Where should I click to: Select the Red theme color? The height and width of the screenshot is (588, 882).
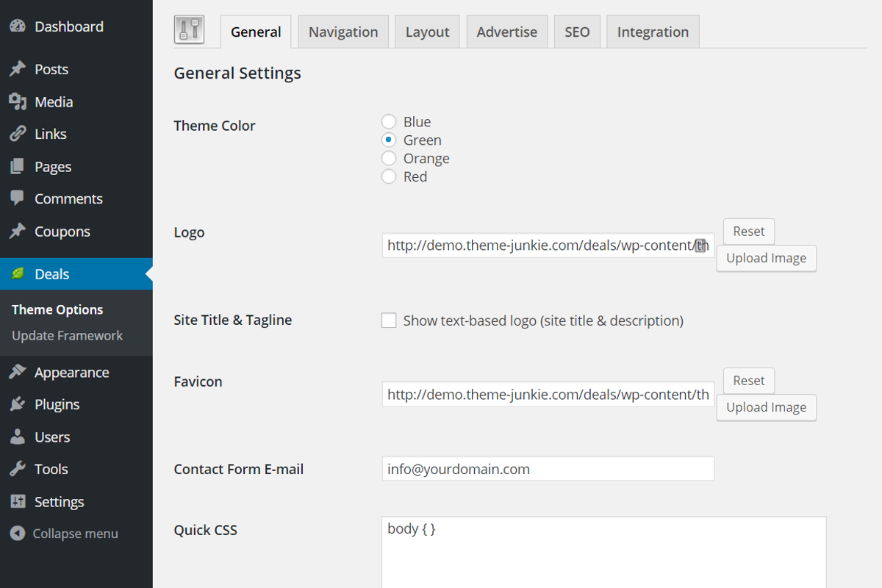click(x=389, y=176)
